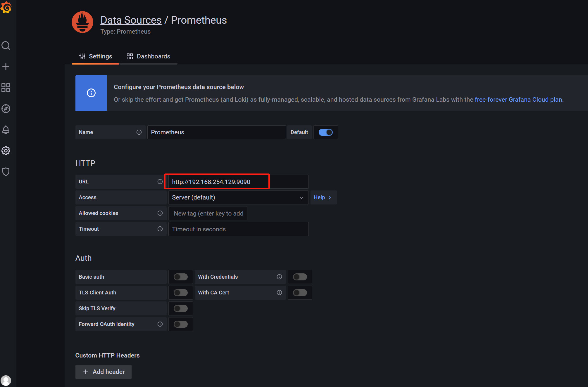
Task: Open the free-forever Grafana Cloud plan link
Action: 518,99
